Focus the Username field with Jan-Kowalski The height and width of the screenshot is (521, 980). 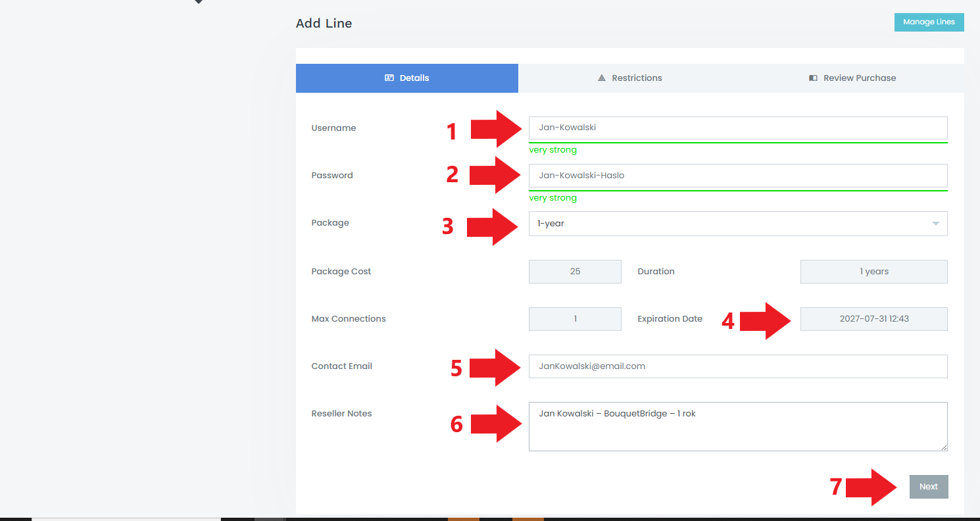738,128
